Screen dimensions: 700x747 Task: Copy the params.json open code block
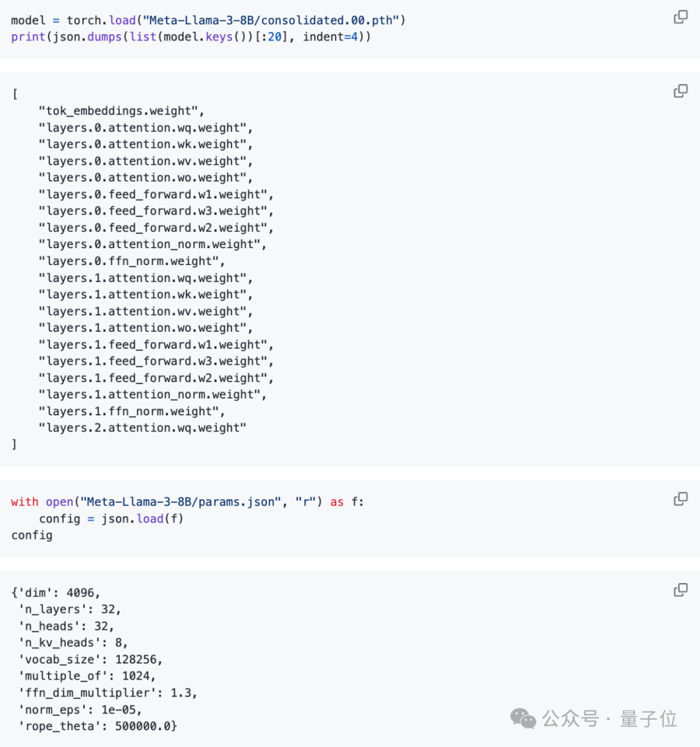coord(681,499)
